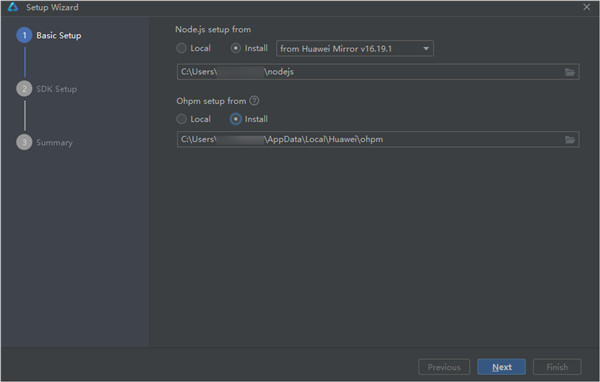600x382 pixels.
Task: Go to the Summary step
Action: pyautogui.click(x=54, y=143)
